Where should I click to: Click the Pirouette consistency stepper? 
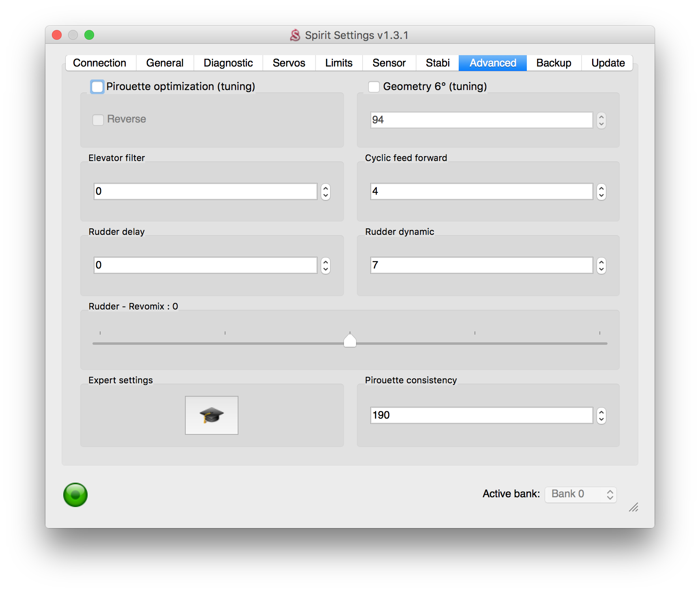601,415
